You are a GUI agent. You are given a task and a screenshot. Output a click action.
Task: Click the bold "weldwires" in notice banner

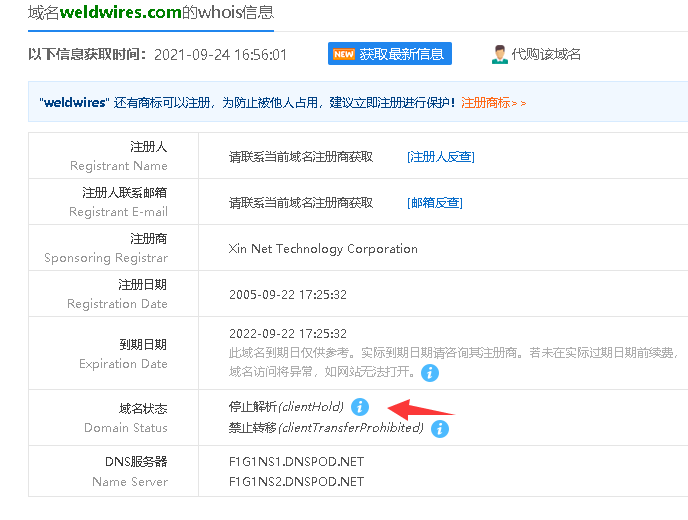(x=74, y=102)
